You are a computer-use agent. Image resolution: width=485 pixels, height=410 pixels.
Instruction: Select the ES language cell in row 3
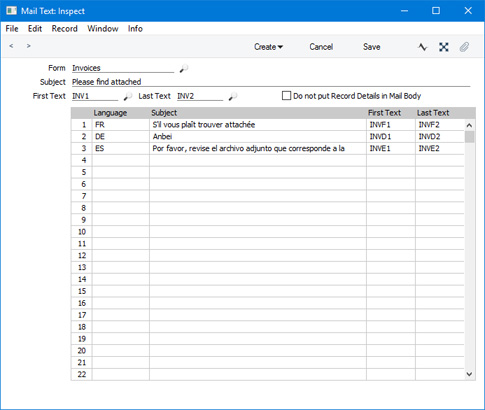pos(121,148)
